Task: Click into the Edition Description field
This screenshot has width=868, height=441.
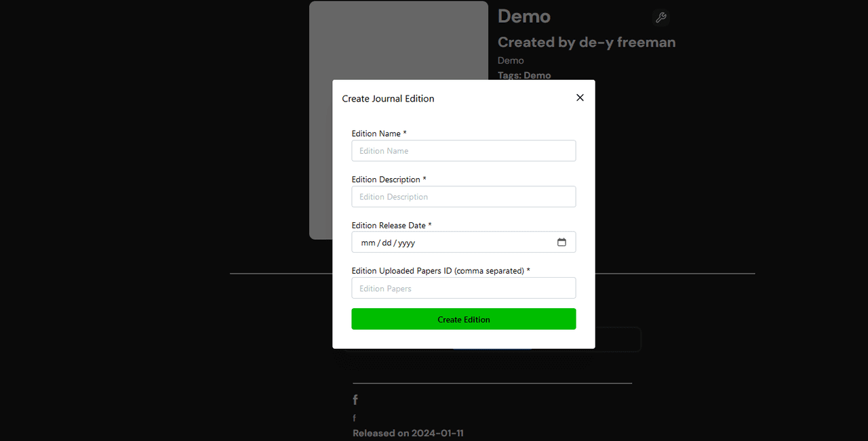Action: (x=463, y=197)
